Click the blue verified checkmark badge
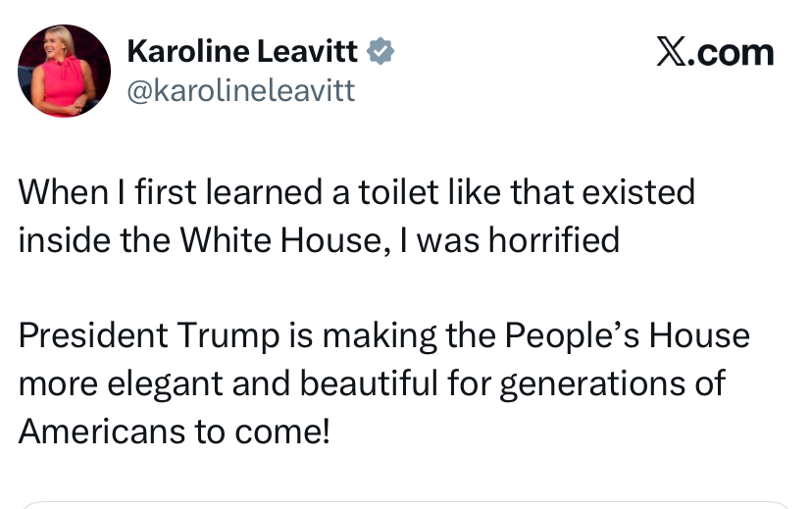Image resolution: width=812 pixels, height=509 pixels. point(381,51)
